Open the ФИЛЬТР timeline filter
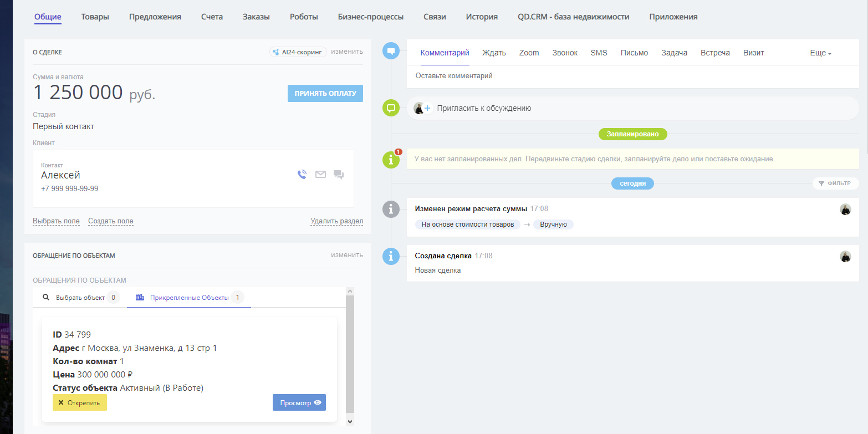Screen dimensions: 868x434 [x=835, y=183]
